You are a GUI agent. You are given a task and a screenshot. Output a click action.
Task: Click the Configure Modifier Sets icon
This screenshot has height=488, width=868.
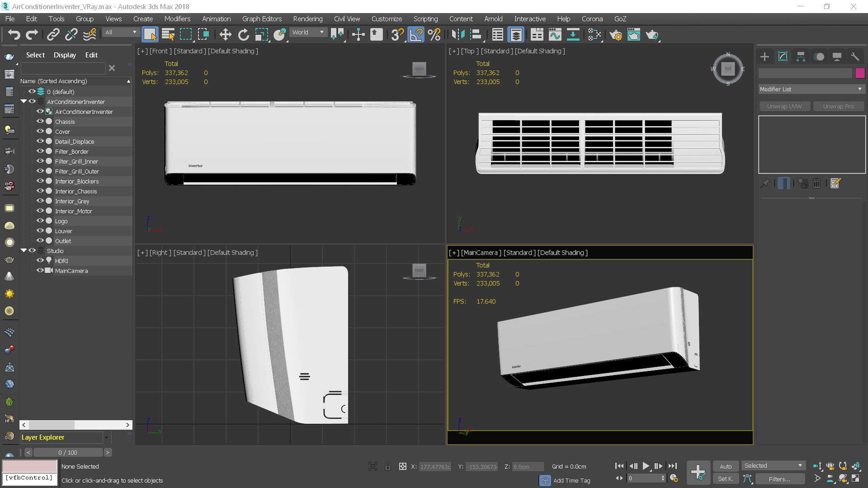tap(835, 183)
